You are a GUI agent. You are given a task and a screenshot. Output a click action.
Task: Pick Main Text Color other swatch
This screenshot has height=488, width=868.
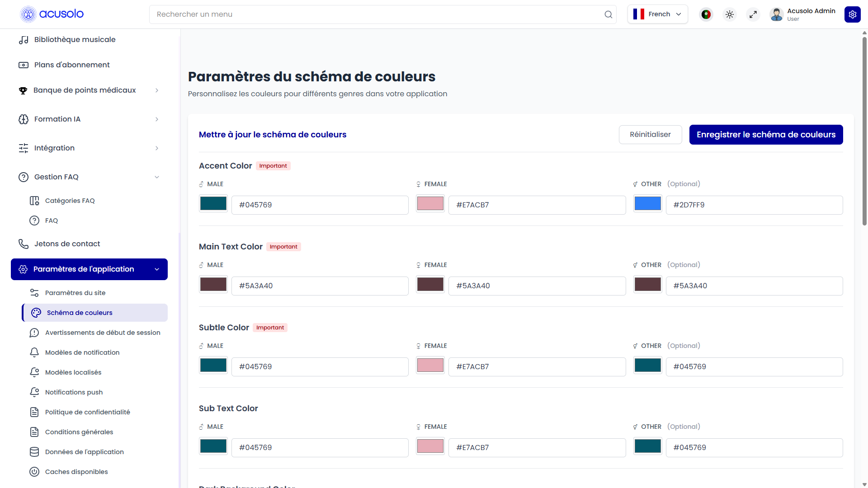click(648, 285)
